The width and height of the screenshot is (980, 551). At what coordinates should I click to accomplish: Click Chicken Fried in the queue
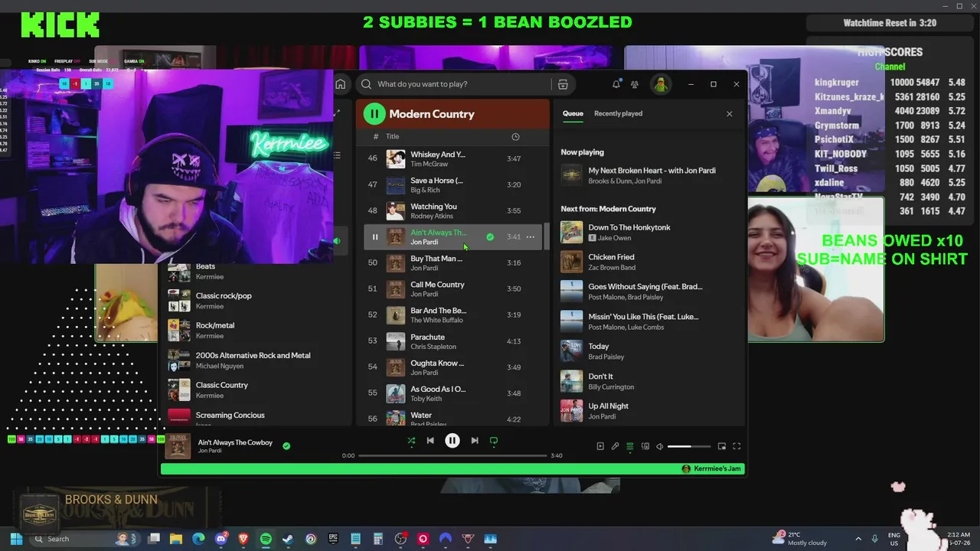point(648,262)
